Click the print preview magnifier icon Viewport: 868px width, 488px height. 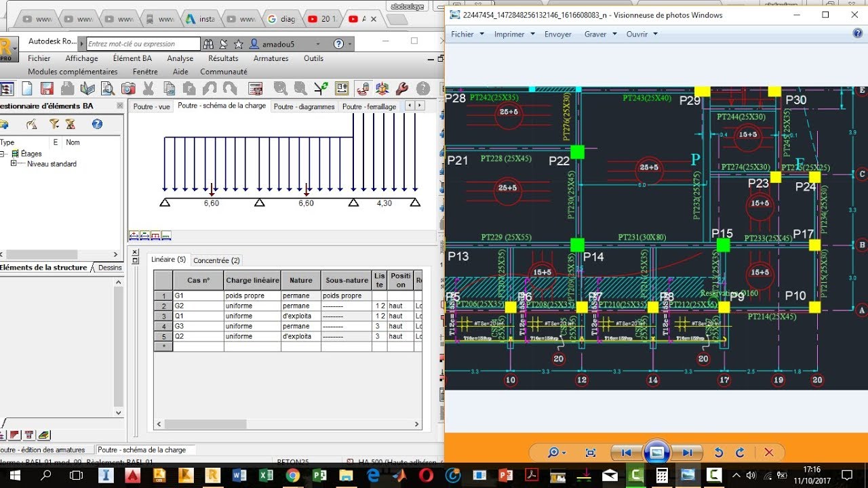(x=108, y=89)
